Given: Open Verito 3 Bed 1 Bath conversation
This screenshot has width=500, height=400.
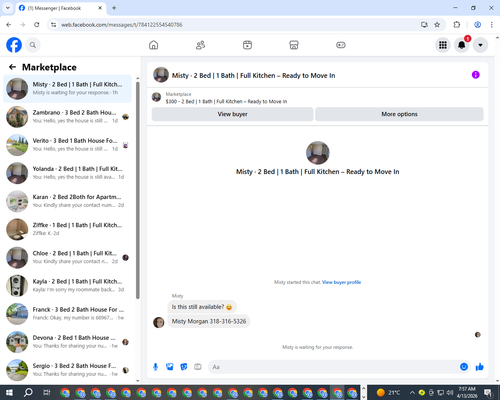Looking at the screenshot, I should tap(67, 145).
